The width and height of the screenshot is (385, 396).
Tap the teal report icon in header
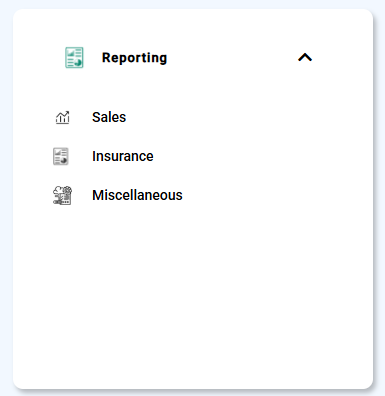[74, 57]
